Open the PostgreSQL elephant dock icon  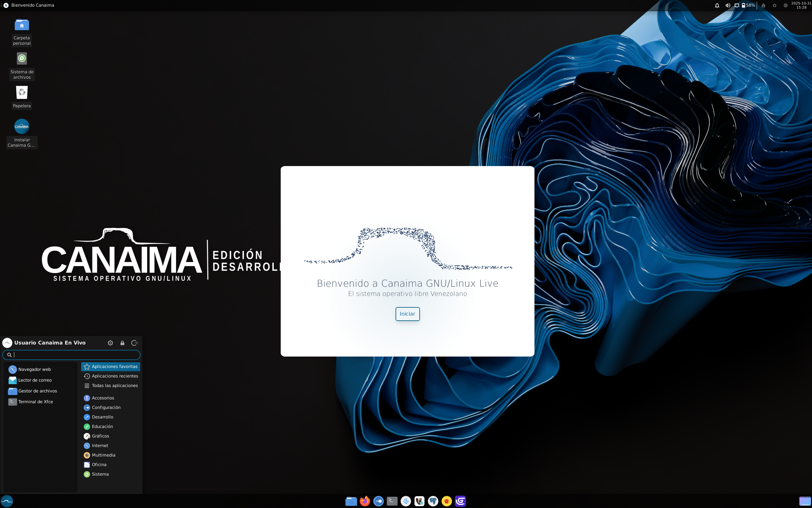click(x=433, y=501)
